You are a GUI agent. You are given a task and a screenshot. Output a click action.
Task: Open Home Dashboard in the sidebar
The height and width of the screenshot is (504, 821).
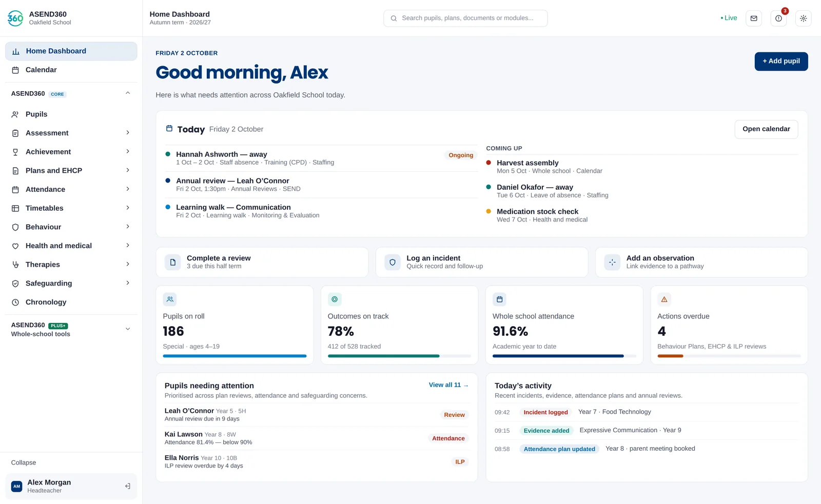(71, 51)
